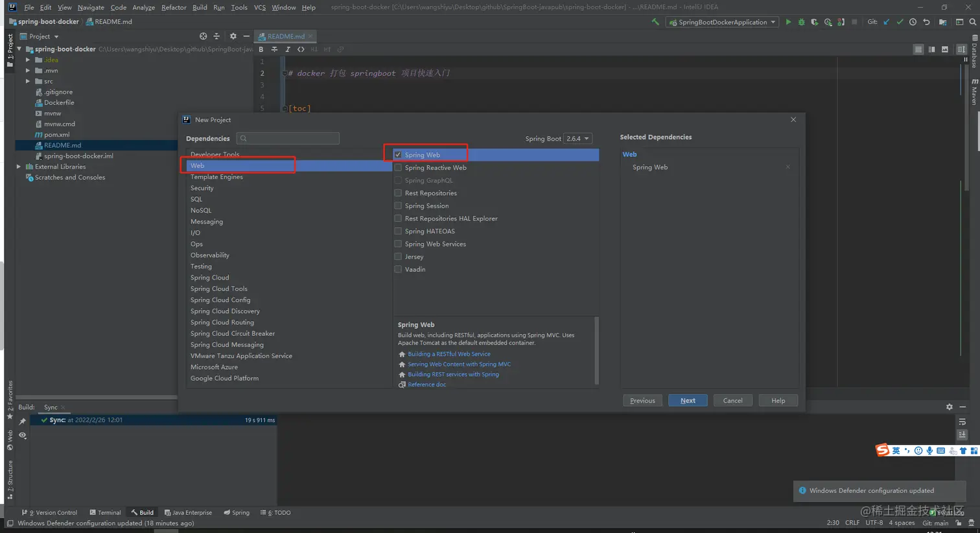
Task: Open pom.xml in the project tree
Action: coord(56,135)
